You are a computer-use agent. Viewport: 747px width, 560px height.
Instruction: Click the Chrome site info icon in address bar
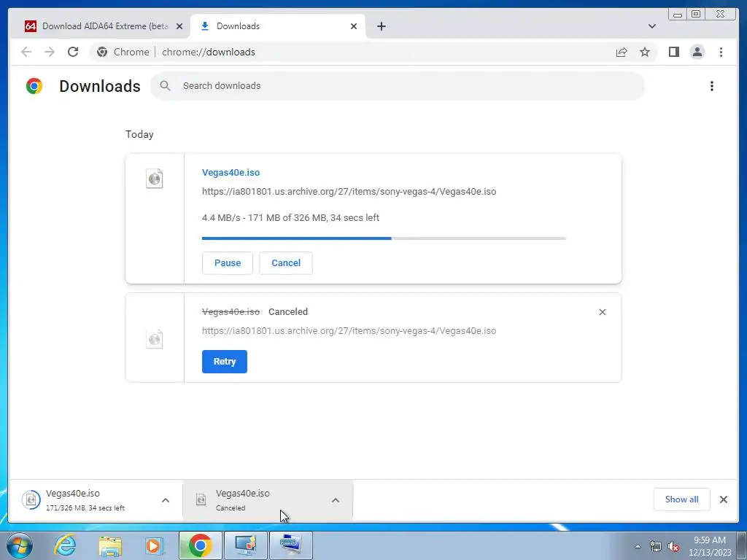coord(102,52)
